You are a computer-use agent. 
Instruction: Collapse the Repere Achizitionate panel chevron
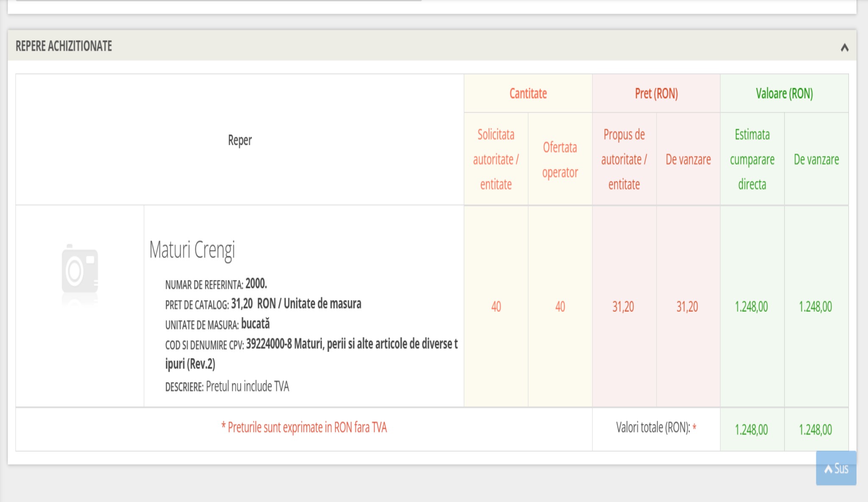coord(844,47)
